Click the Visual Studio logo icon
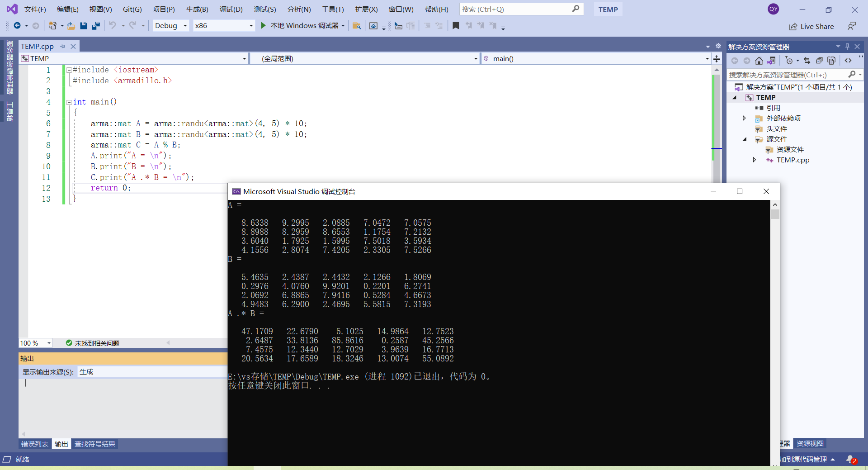Viewport: 868px width, 470px height. coord(12,9)
